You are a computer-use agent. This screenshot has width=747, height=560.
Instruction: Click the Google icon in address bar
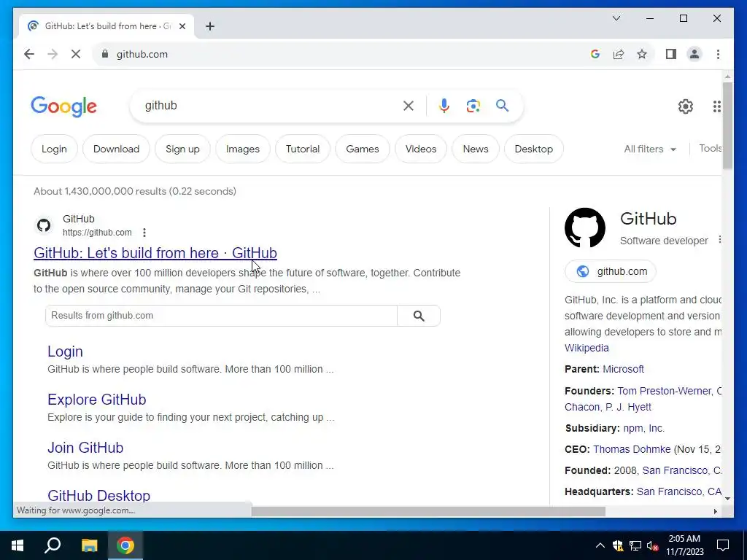tap(595, 54)
